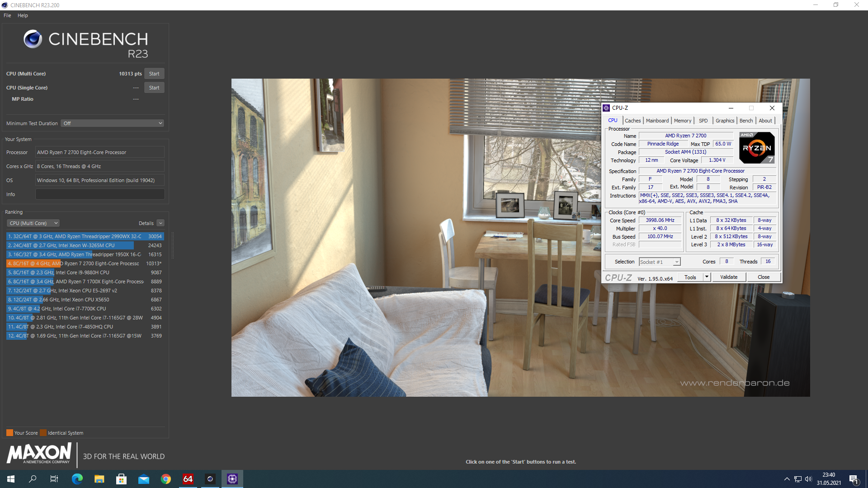Open the CPU-Z taskbar icon
868x488 pixels.
click(232, 479)
